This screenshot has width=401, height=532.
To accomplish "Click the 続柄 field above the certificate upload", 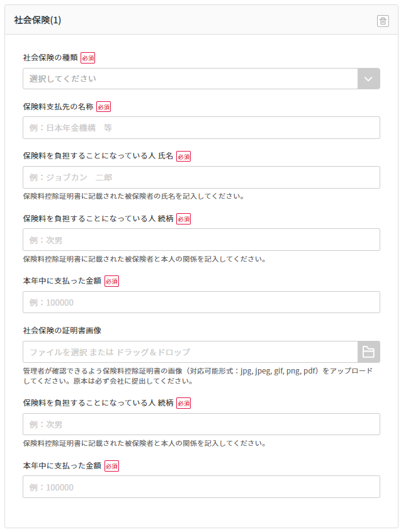I will tap(201, 240).
